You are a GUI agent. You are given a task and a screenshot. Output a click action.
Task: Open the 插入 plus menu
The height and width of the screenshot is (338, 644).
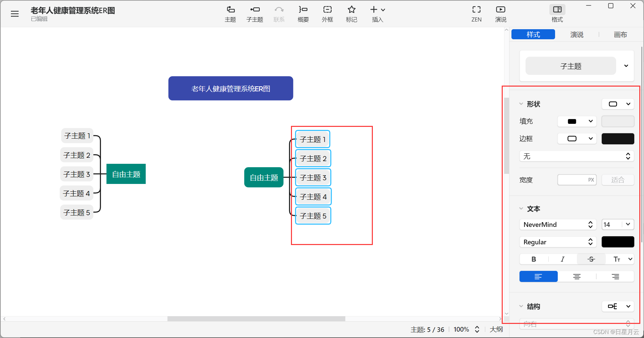coord(378,14)
